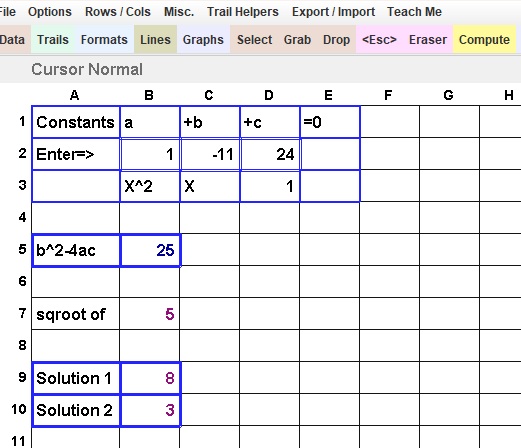
Task: Open the Rows / Cols menu
Action: coord(118,12)
